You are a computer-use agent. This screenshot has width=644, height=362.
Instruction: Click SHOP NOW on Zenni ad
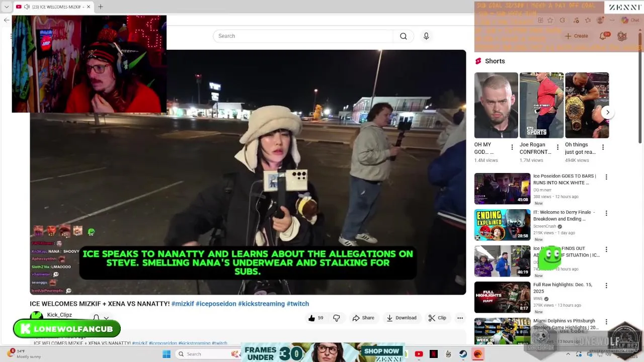[382, 351]
